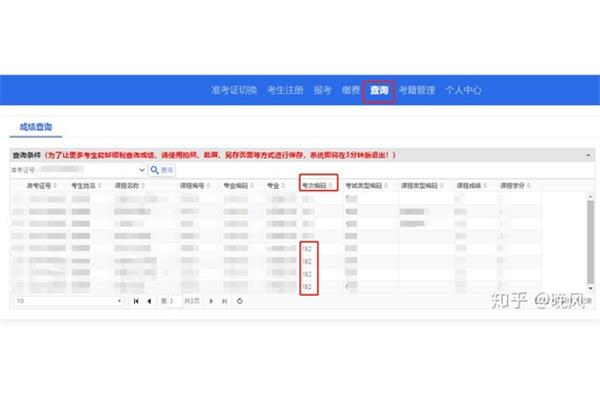
Task: Open the 缴费 menu item
Action: [351, 90]
